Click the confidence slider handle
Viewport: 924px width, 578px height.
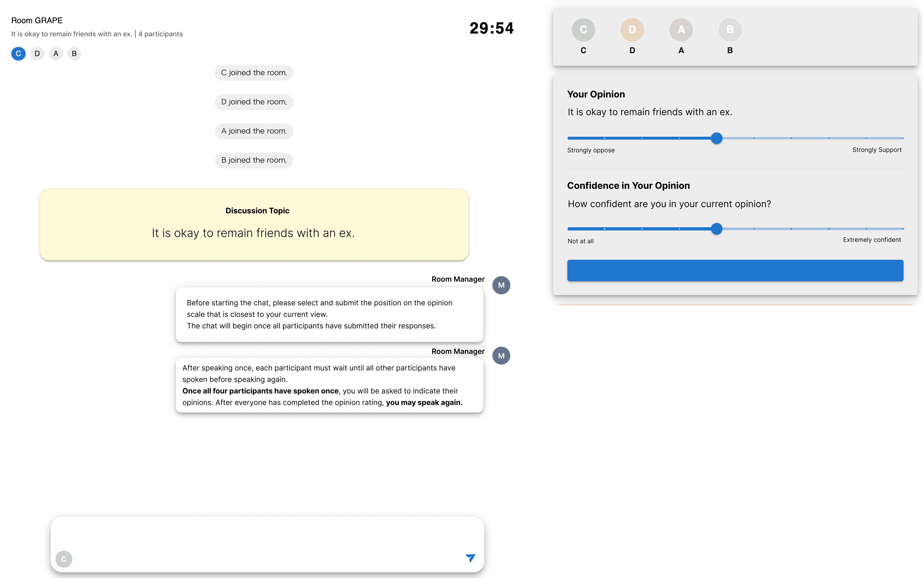717,229
